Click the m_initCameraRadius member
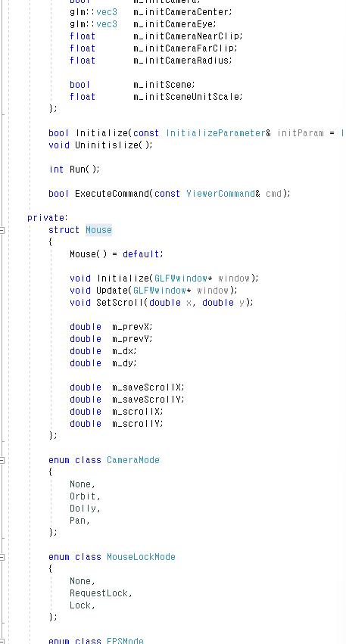Image resolution: width=346 pixels, height=644 pixels. pyautogui.click(x=181, y=61)
